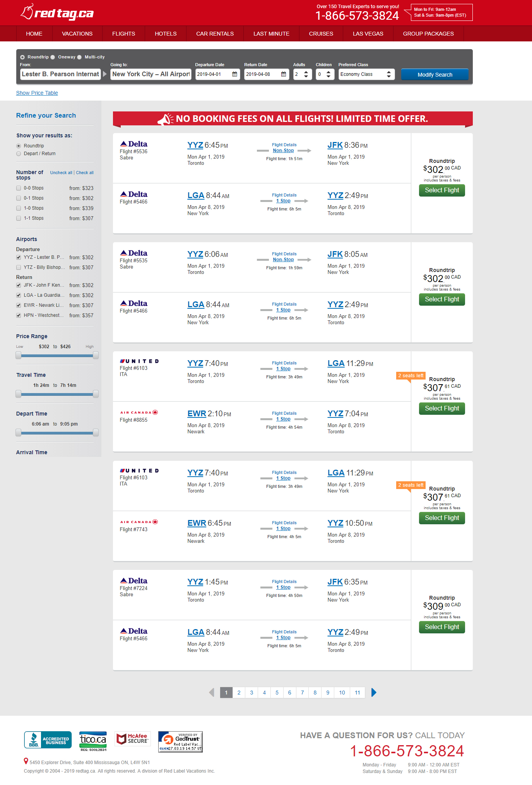Open the Last Minute menu
Viewport: 532px width, 785px height.
(x=271, y=34)
